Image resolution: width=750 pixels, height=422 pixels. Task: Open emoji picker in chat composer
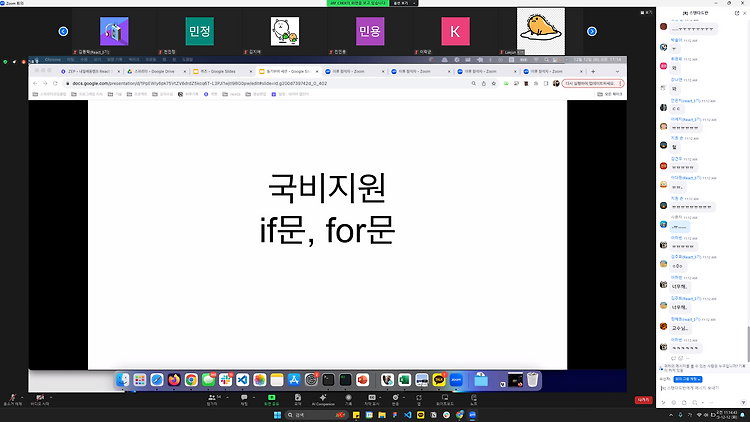(674, 402)
